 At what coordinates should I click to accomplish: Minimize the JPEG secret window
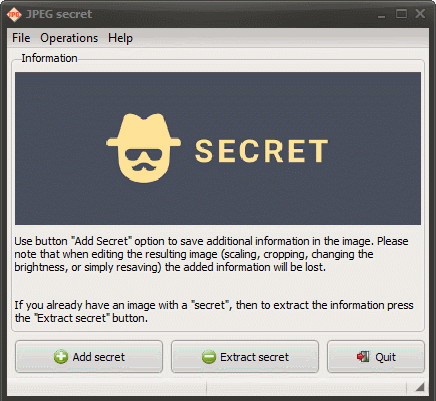click(x=382, y=14)
